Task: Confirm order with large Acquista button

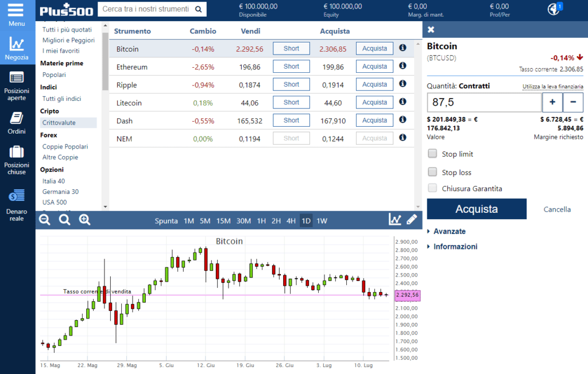Action: (x=477, y=209)
